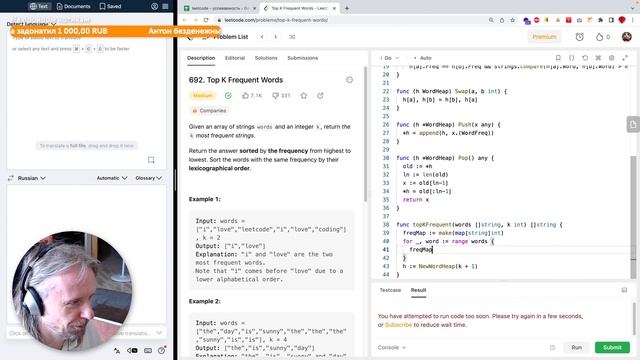Like the problem with the thumbs up icon
The height and width of the screenshot is (360, 640).
(245, 96)
